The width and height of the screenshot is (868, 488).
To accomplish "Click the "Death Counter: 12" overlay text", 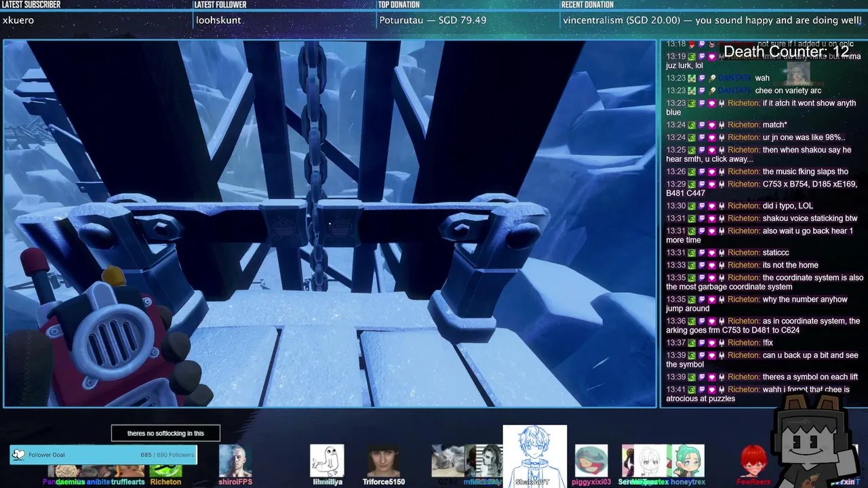I will point(786,52).
